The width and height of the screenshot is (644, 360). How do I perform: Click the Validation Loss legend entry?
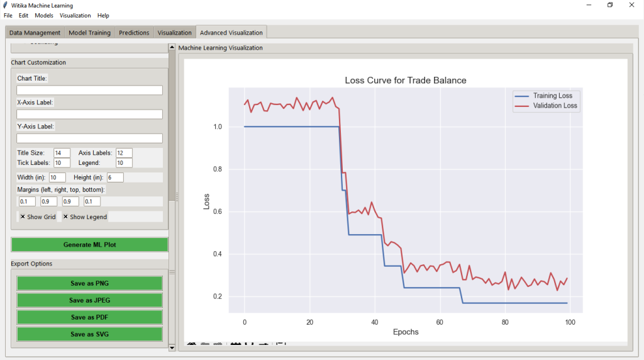click(x=547, y=106)
